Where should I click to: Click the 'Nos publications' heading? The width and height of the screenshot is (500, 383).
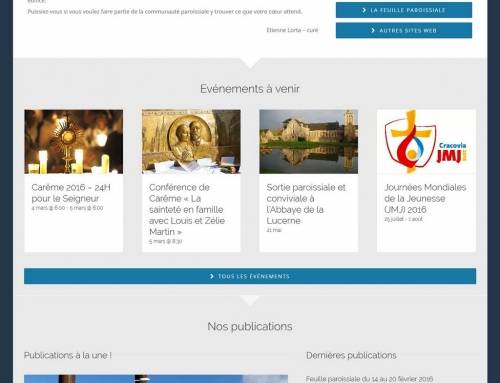click(250, 326)
